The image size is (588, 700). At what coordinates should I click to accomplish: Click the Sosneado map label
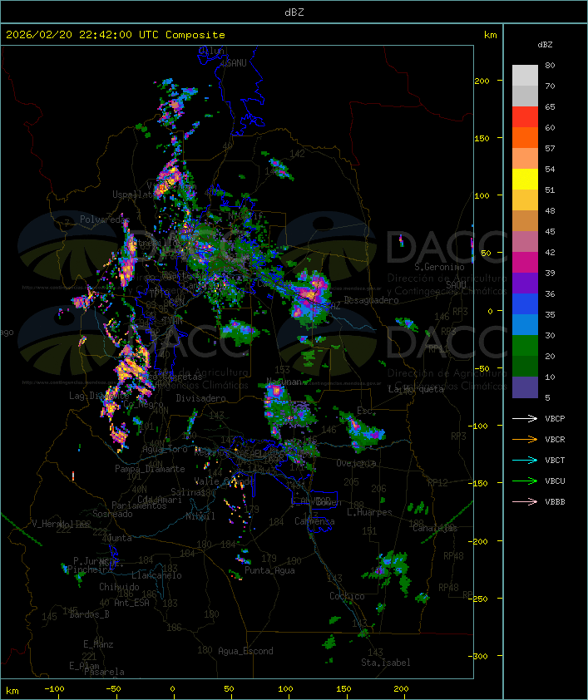coord(113,514)
